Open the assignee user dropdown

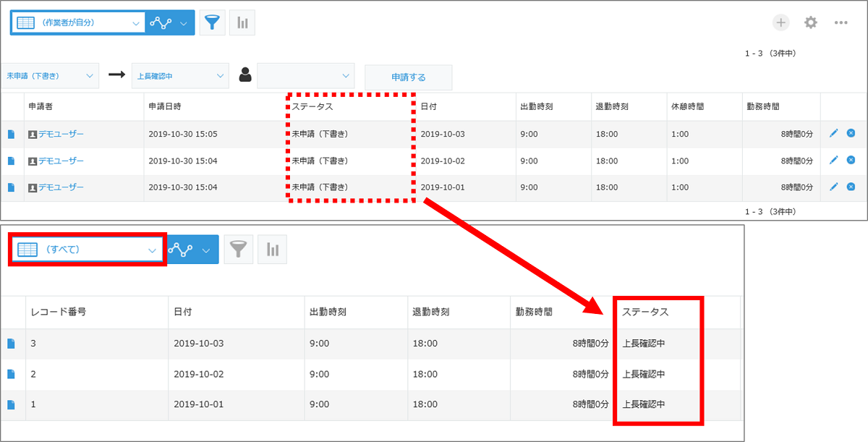[306, 75]
